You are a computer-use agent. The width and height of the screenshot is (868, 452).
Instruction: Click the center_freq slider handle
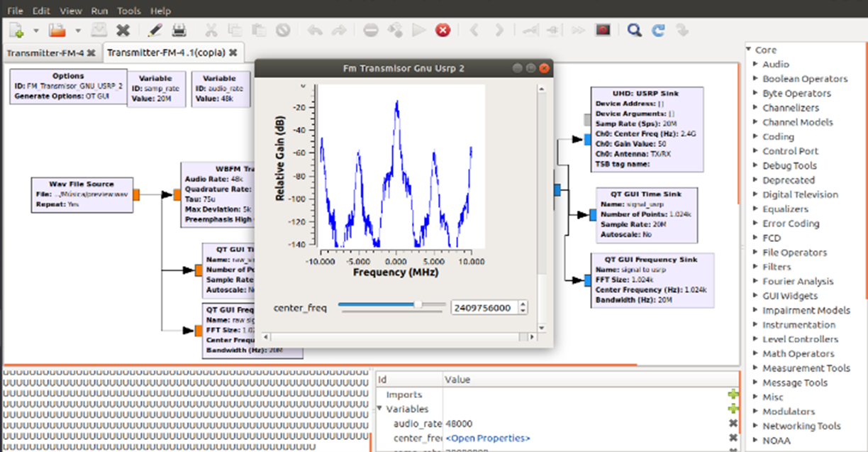coord(418,304)
